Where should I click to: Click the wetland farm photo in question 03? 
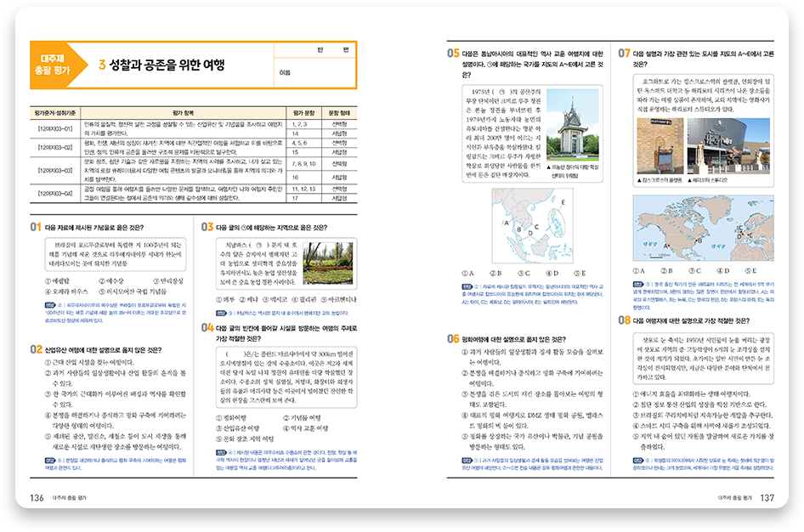coord(328,263)
